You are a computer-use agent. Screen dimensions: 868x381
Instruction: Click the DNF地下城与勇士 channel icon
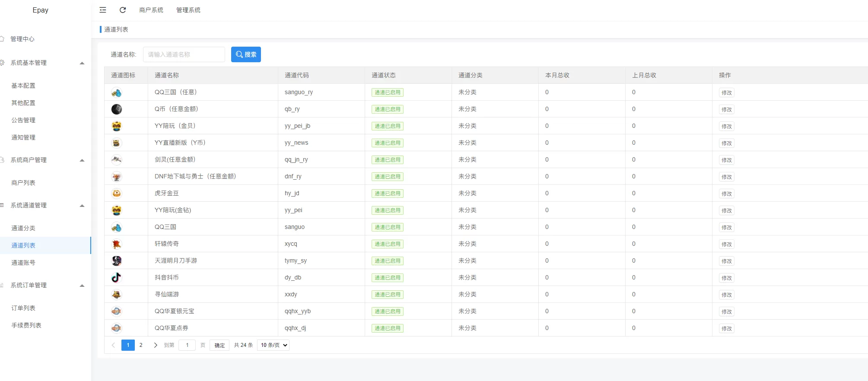click(116, 177)
